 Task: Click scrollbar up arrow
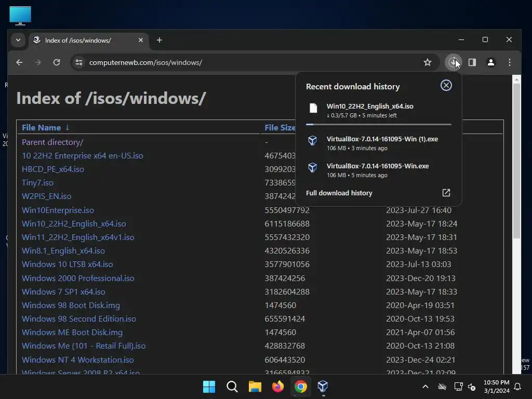pos(516,79)
